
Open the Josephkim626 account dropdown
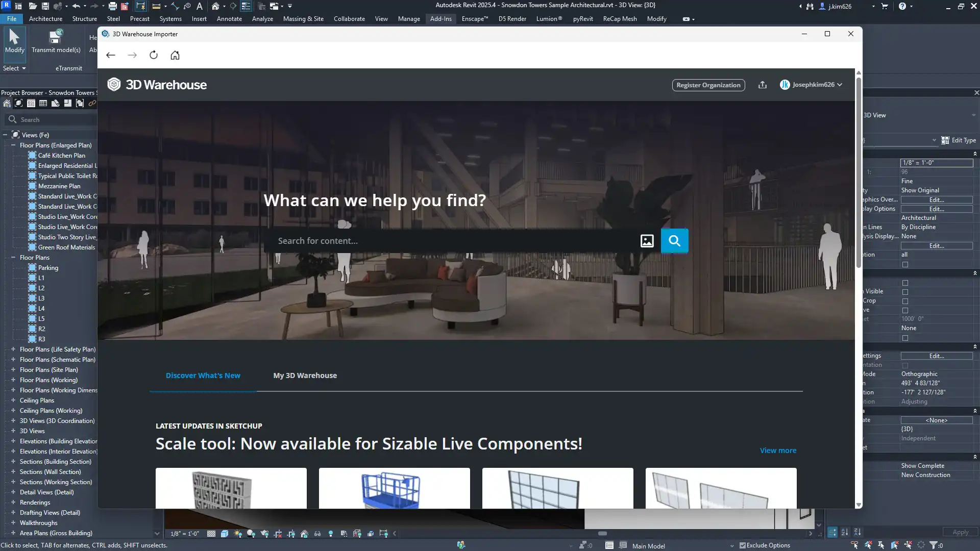click(x=811, y=85)
